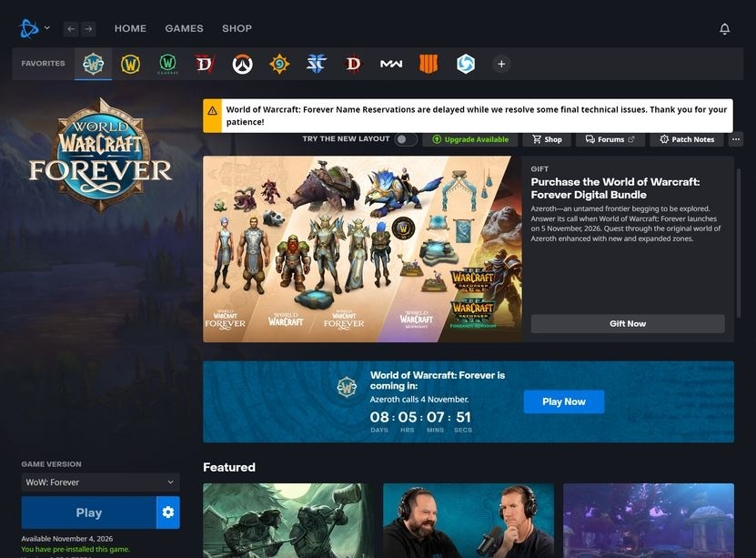Screen dimensions: 756x558
Task: Toggle the Try the New Layout switch
Action: (x=406, y=139)
